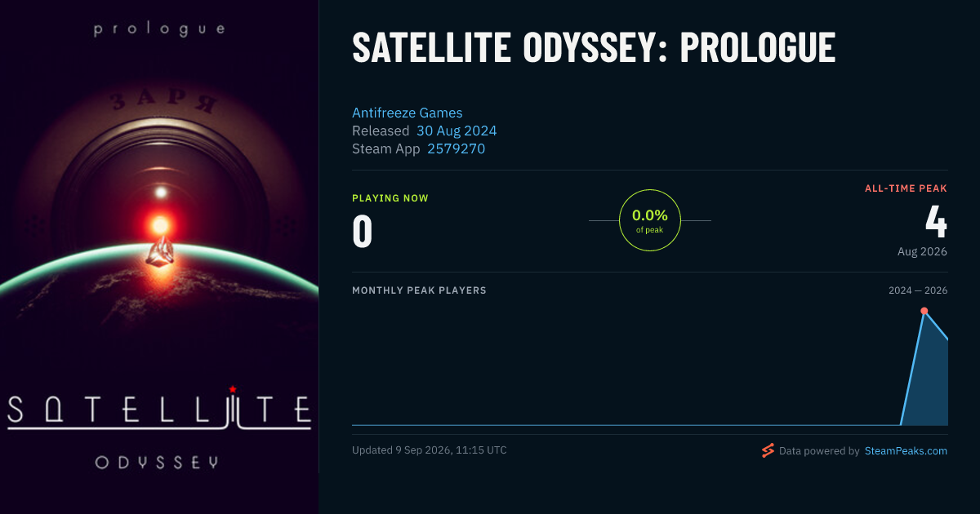Image resolution: width=980 pixels, height=514 pixels.
Task: Click the Satellite Odyssey cover art
Action: pyautogui.click(x=159, y=257)
